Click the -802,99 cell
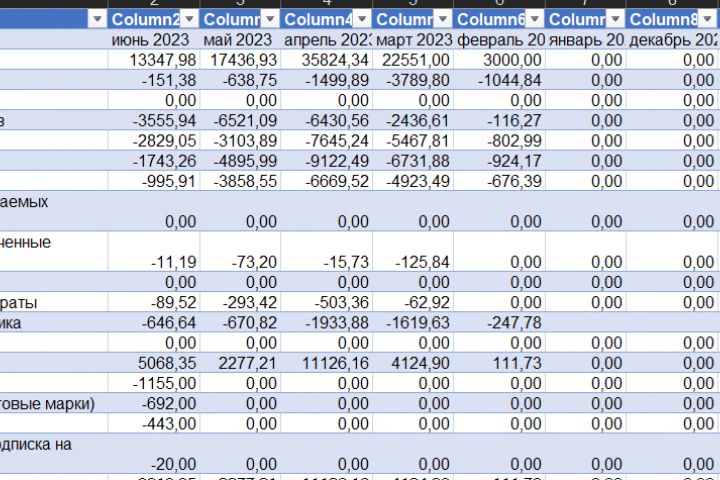This screenshot has width=720, height=480. (499, 141)
